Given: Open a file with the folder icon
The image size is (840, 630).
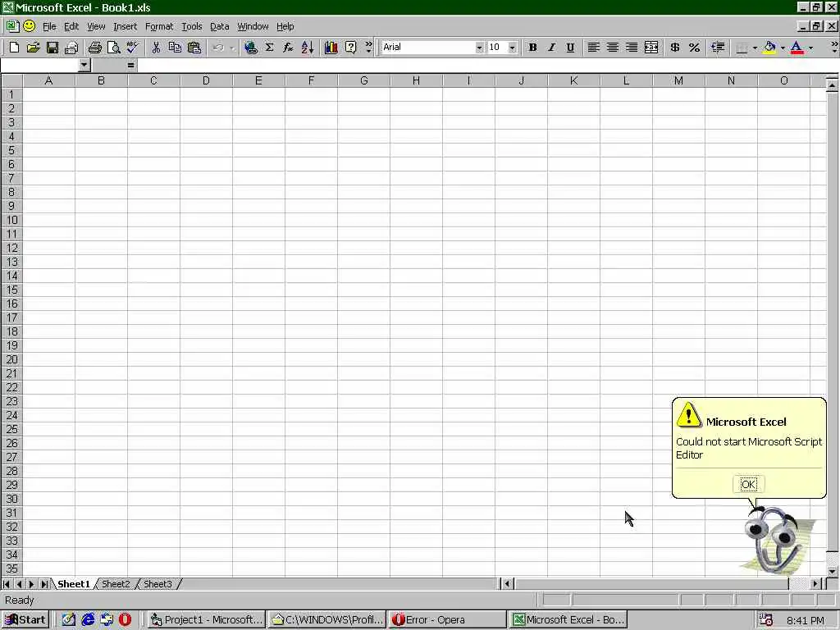Looking at the screenshot, I should tap(33, 48).
